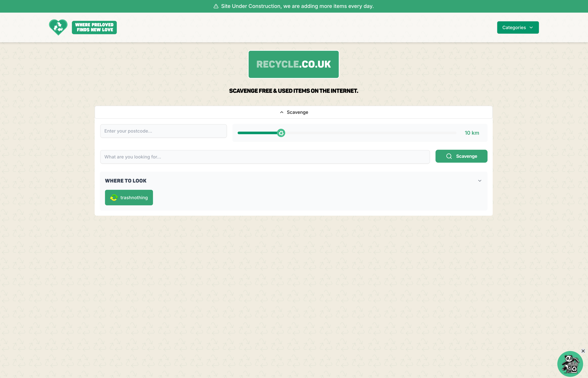
Task: Click the WHERE TO LOOK heading
Action: click(x=126, y=181)
